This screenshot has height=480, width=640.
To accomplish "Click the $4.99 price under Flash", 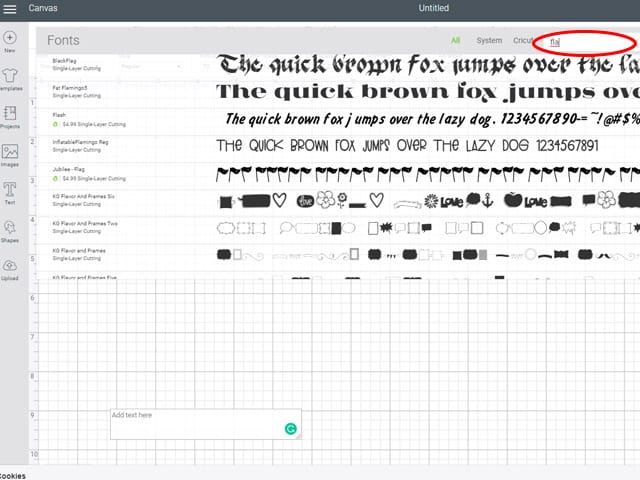I will 69,124.
